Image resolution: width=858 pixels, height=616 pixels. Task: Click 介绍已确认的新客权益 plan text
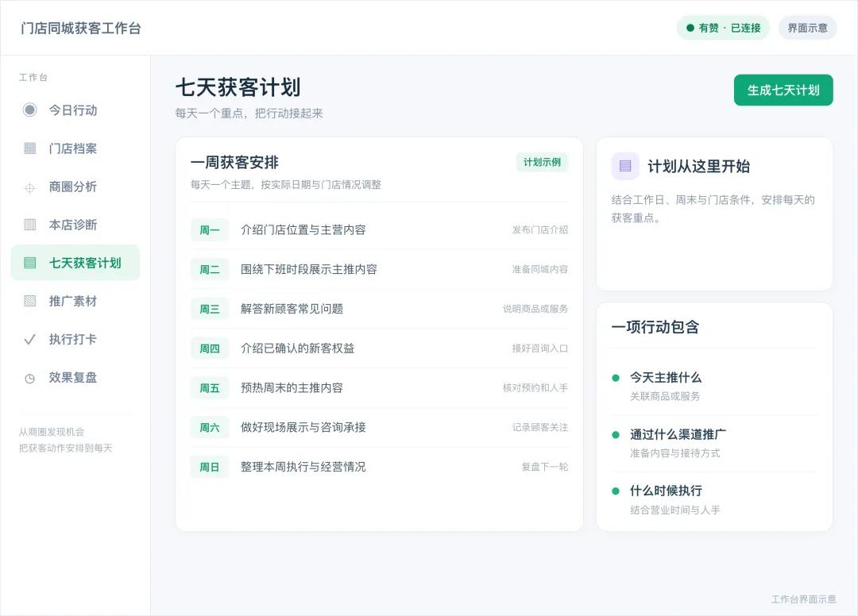298,348
